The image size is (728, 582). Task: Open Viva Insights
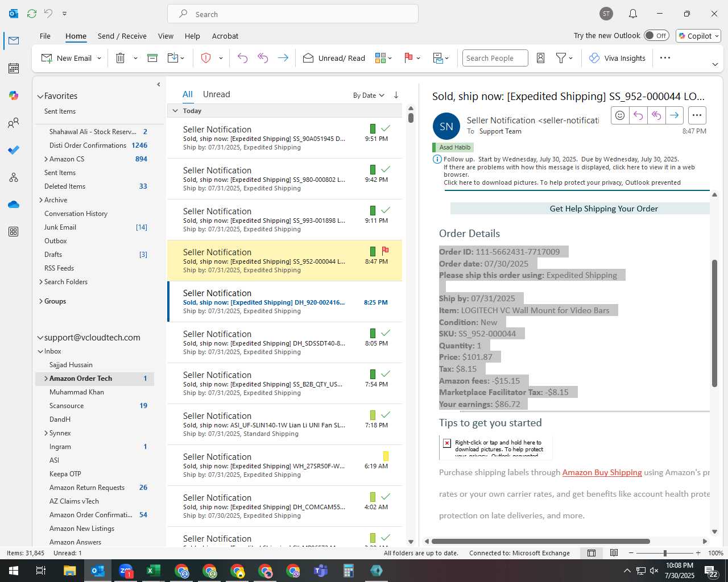coord(617,58)
